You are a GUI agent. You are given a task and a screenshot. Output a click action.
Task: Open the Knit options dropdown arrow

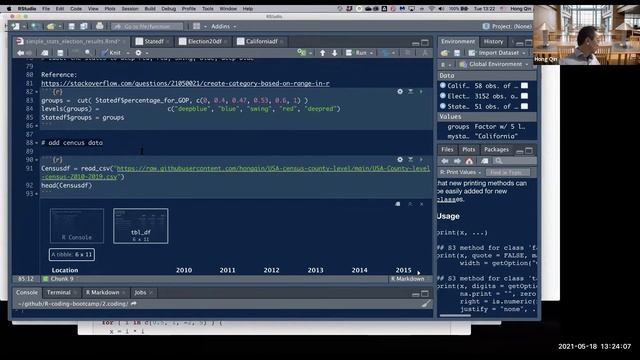tap(128, 53)
